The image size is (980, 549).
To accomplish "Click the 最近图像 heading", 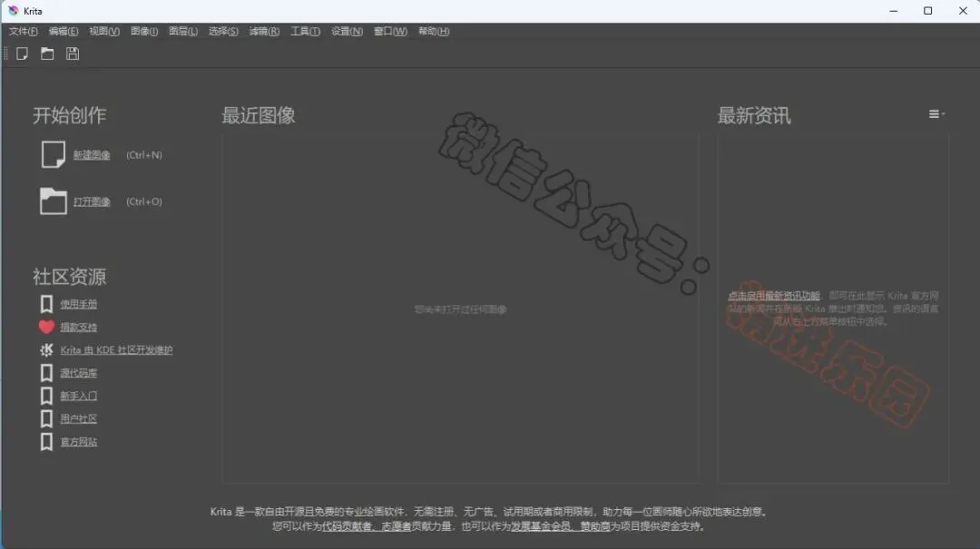I will (258, 115).
